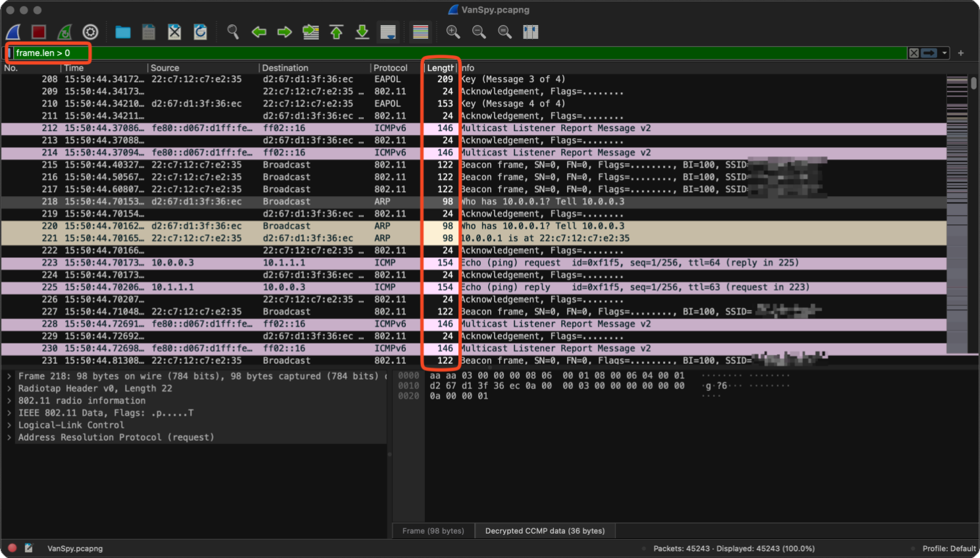Select packet 208 Key (Message 3 of 4)
Image resolution: width=980 pixels, height=558 pixels.
tap(474, 79)
